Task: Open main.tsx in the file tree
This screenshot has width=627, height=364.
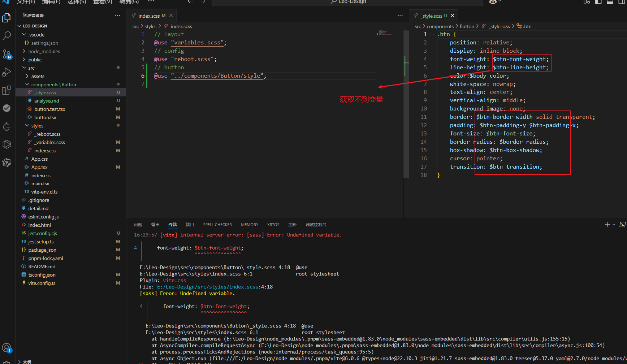Action: (40, 183)
